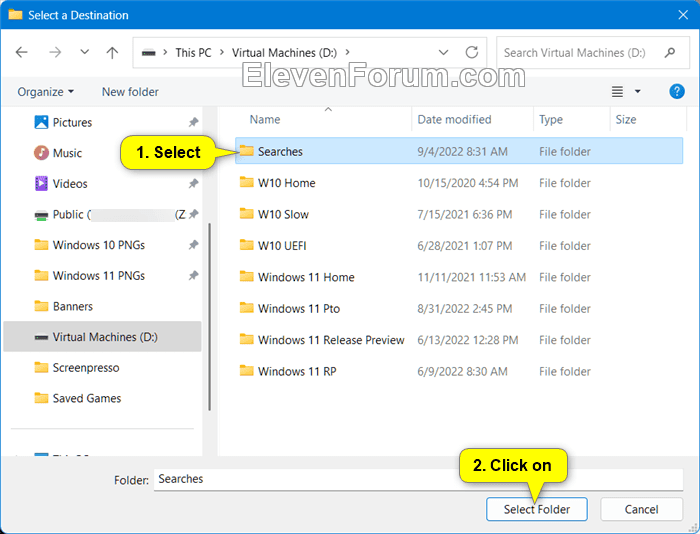Select Virtual Machines (D:) breadcrumb
700x534 pixels.
tap(284, 53)
